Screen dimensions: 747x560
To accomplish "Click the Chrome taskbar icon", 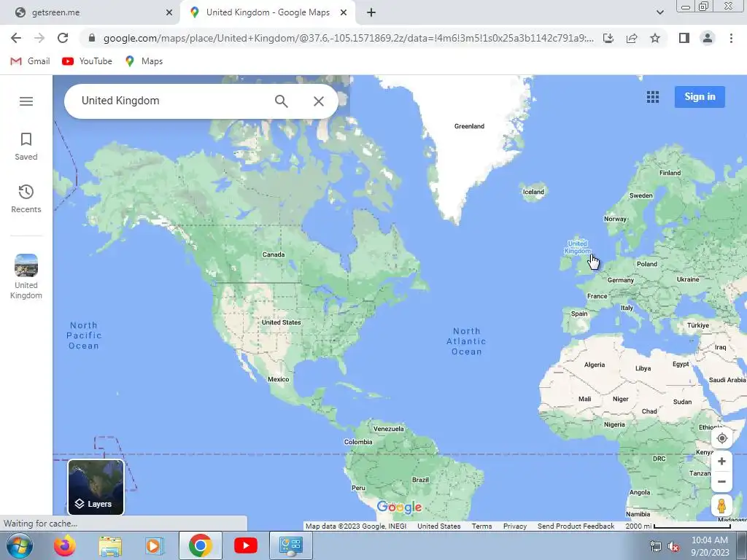I will click(200, 545).
